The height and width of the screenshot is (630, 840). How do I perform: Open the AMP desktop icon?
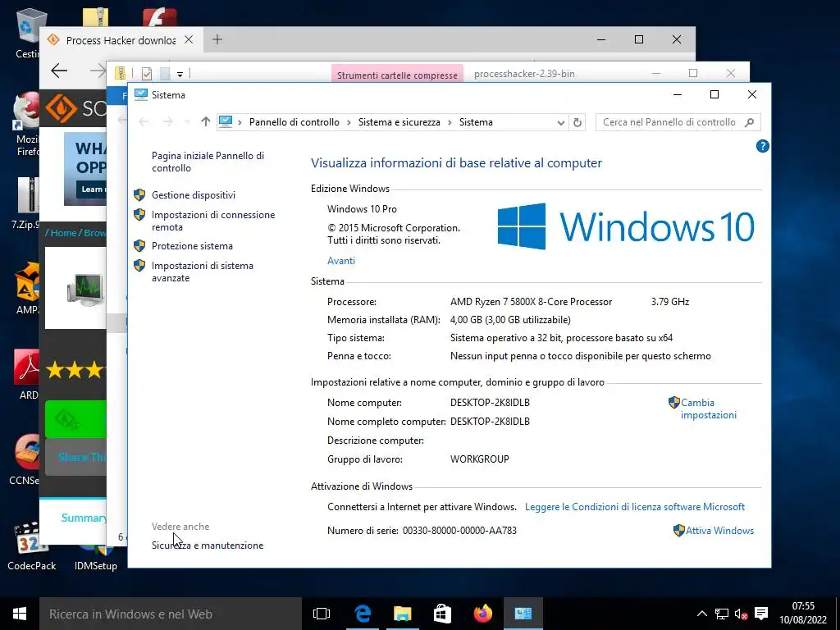27,288
